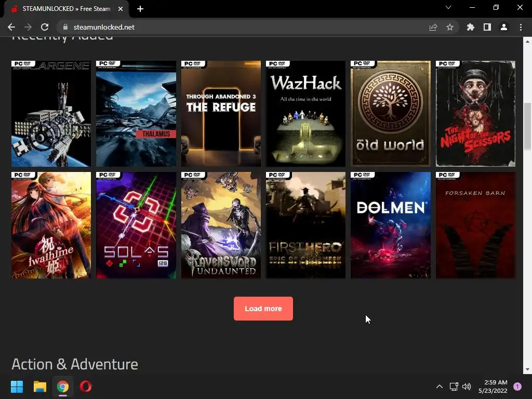
Task: Open the WazHack game cover
Action: click(x=305, y=114)
